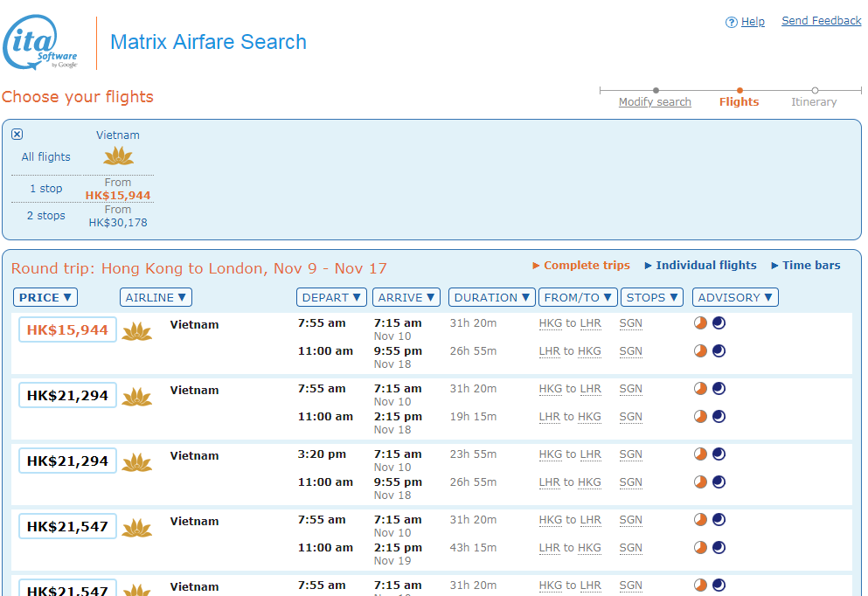The width and height of the screenshot is (868, 596).
Task: Click the Vietnam column header in matrix
Action: coord(118,135)
